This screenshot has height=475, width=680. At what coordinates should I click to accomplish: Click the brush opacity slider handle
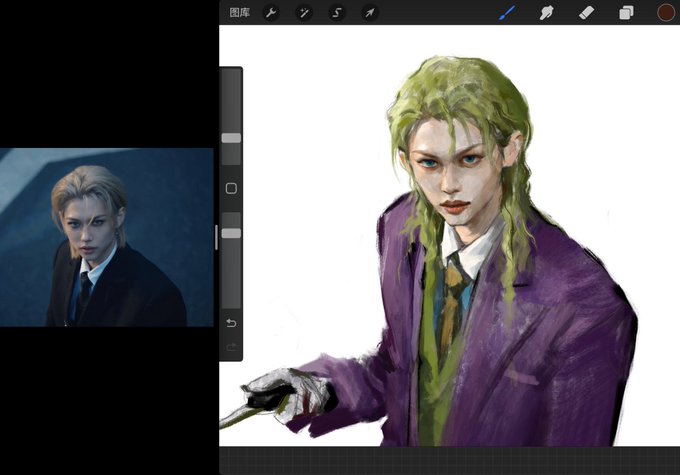[x=231, y=233]
